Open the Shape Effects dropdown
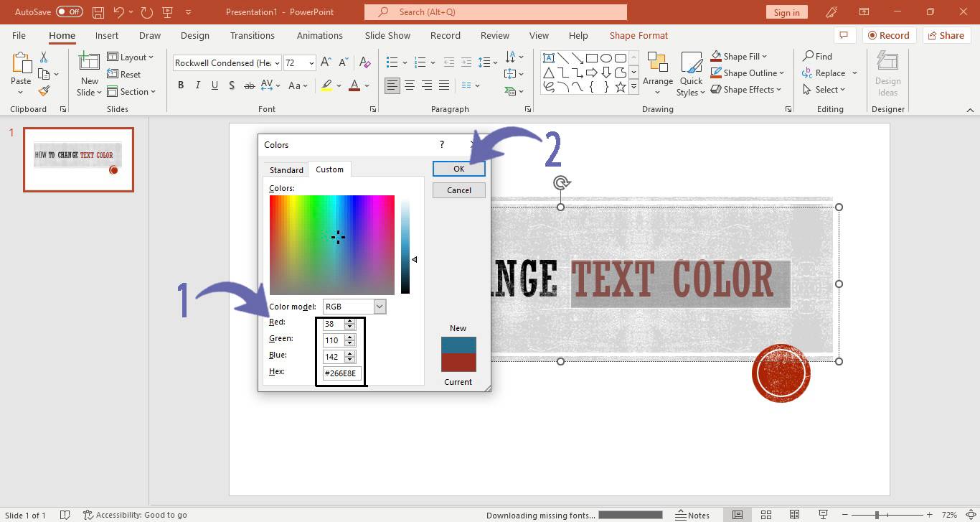The image size is (980, 522). [x=746, y=89]
